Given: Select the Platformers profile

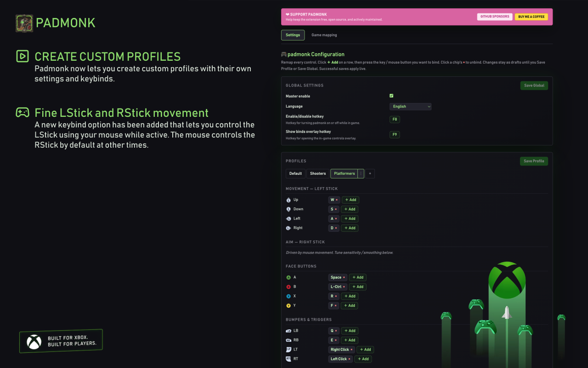Looking at the screenshot, I should [345, 173].
